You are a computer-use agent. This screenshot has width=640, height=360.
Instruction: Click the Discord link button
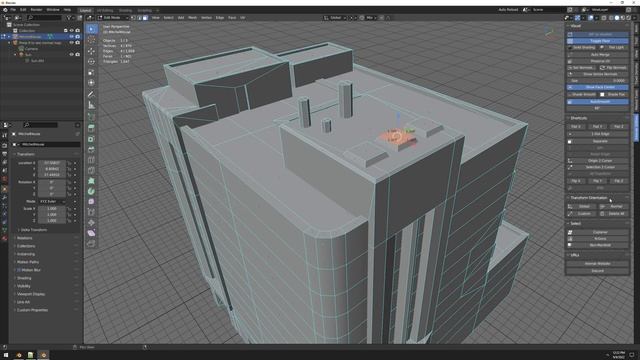pos(598,271)
